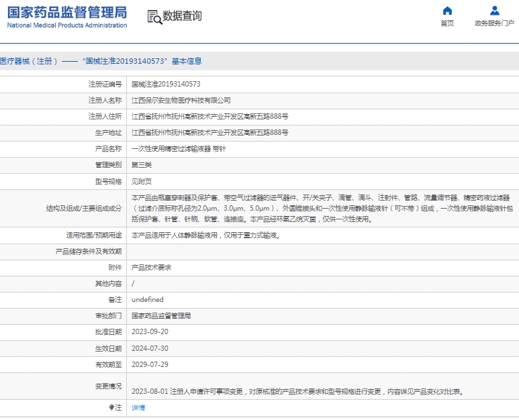Click the 生产地址 row label
This screenshot has width=519, height=420.
(108, 133)
